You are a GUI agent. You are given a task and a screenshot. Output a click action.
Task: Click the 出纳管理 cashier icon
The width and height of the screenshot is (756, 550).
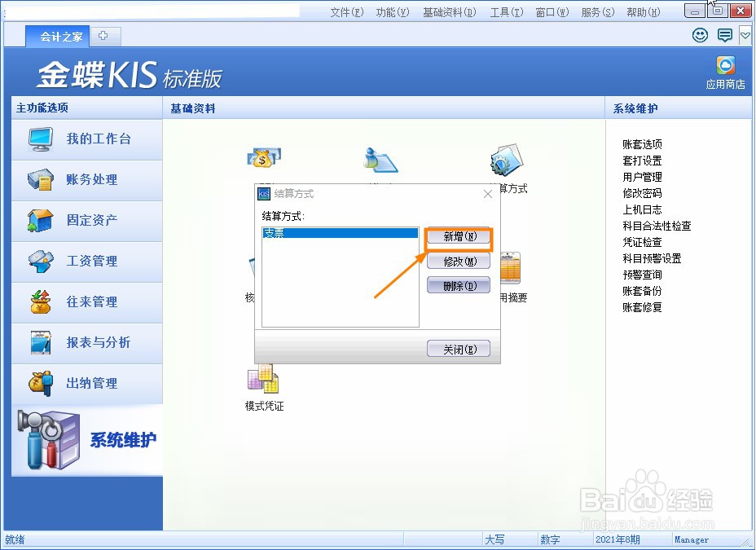(x=41, y=383)
